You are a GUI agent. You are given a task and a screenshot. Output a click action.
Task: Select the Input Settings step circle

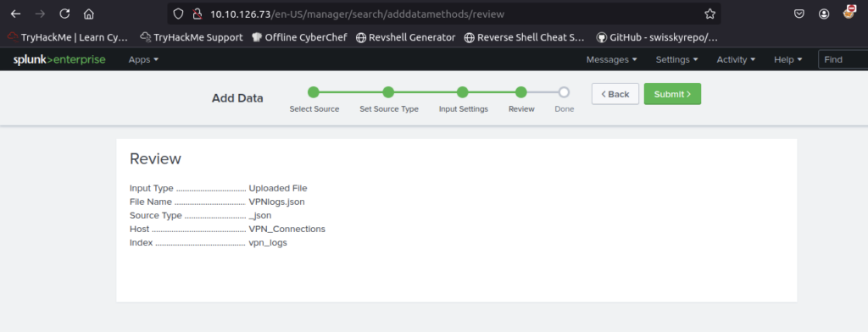point(463,92)
